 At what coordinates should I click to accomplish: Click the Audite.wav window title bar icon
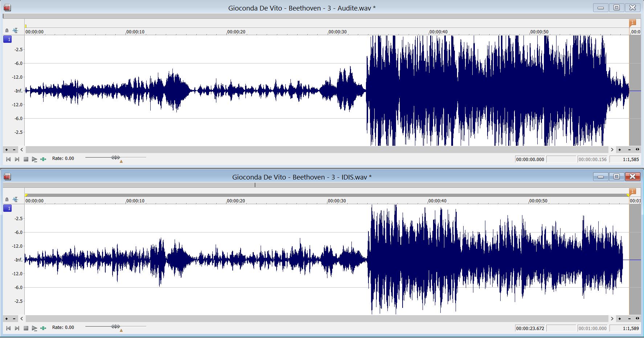coord(7,8)
